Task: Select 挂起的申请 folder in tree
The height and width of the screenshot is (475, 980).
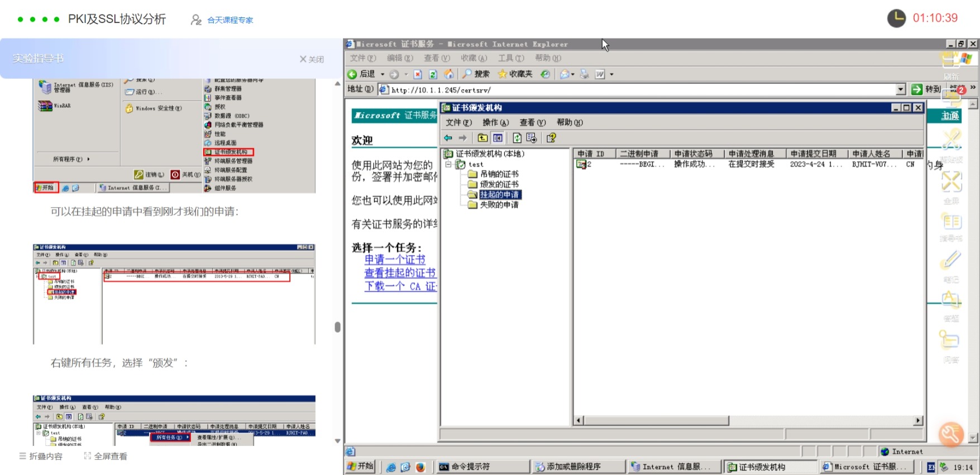Action: [x=499, y=195]
